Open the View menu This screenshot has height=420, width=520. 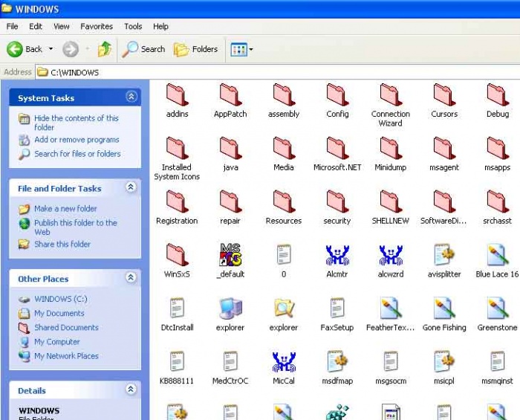[x=62, y=27]
